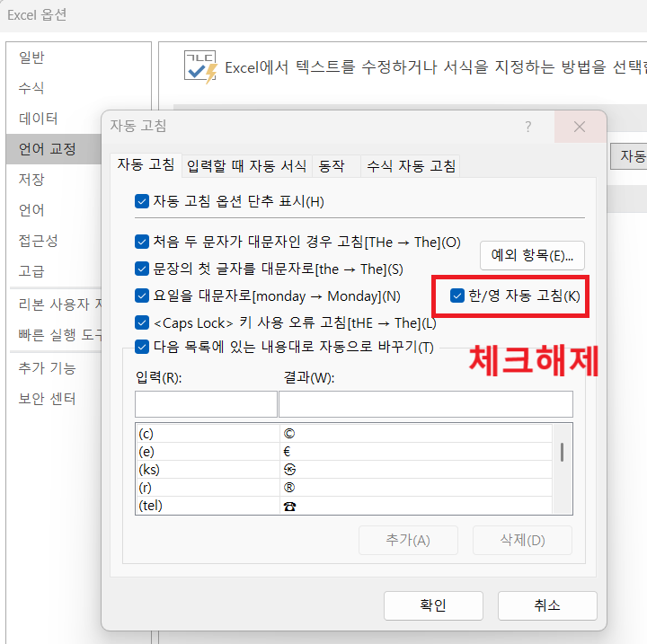This screenshot has width=647, height=644.
Task: Click the help question mark icon in 자동 고침 dialog
Action: 527,127
